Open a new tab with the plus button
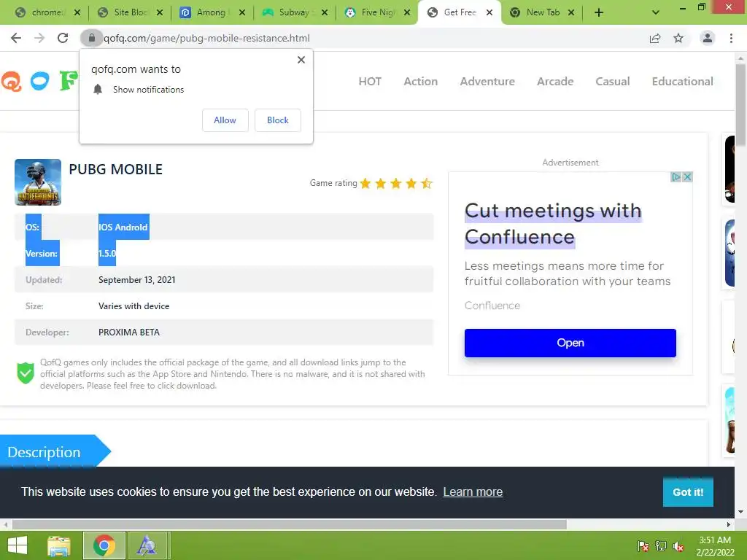 coord(599,13)
